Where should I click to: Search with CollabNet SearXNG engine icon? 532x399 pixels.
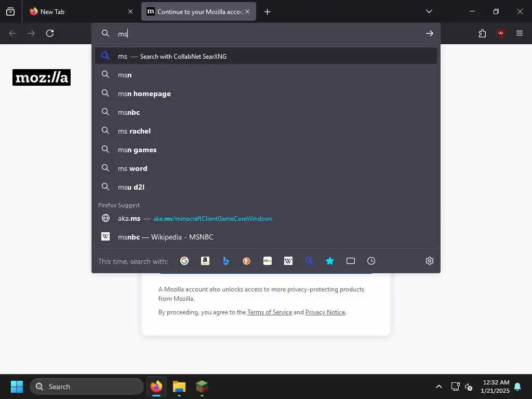[309, 261]
